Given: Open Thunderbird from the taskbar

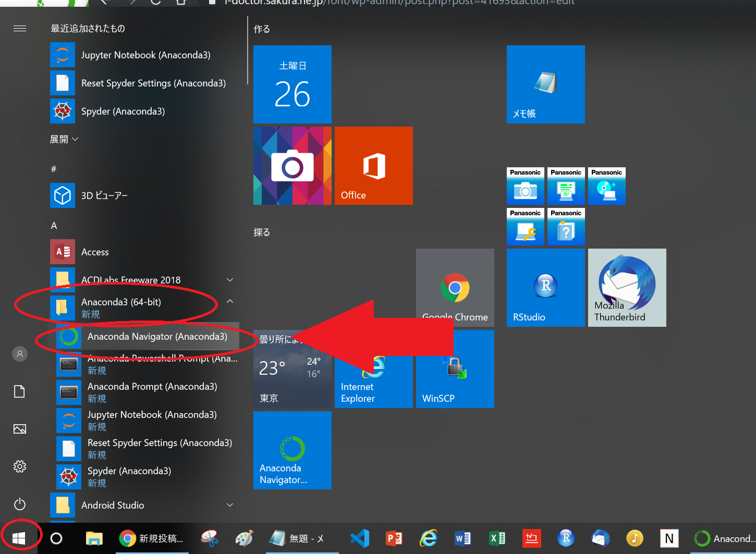Looking at the screenshot, I should pyautogui.click(x=601, y=538).
